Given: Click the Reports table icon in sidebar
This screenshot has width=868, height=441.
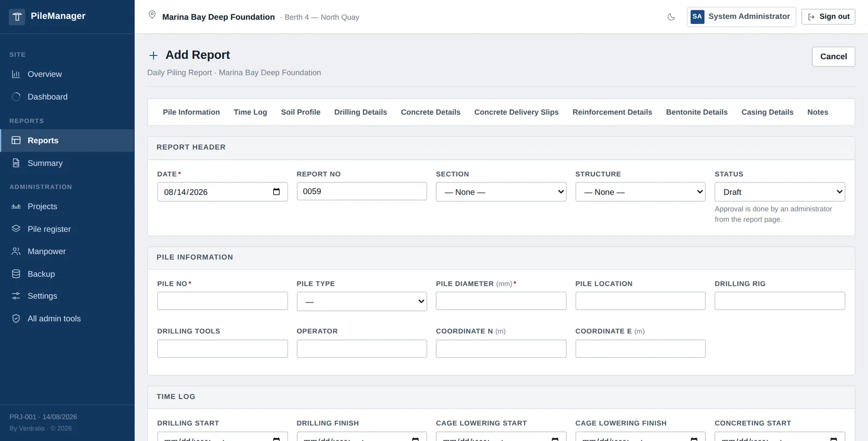Looking at the screenshot, I should [16, 141].
